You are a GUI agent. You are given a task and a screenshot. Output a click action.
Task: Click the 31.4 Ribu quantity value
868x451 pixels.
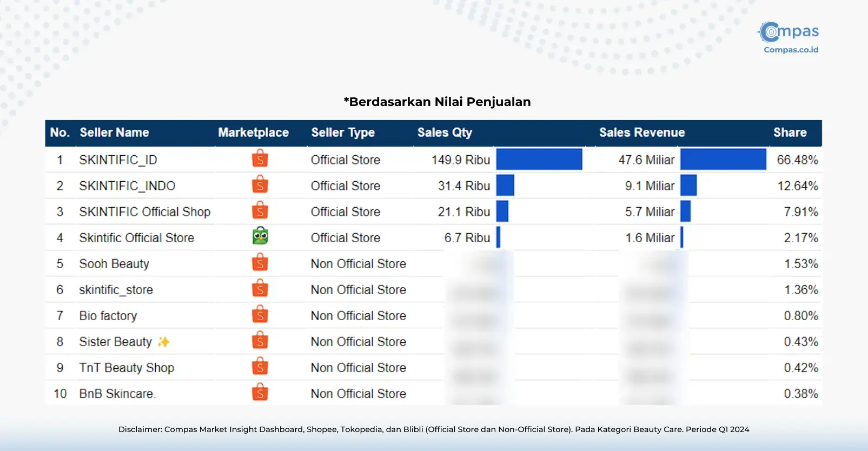(x=464, y=186)
